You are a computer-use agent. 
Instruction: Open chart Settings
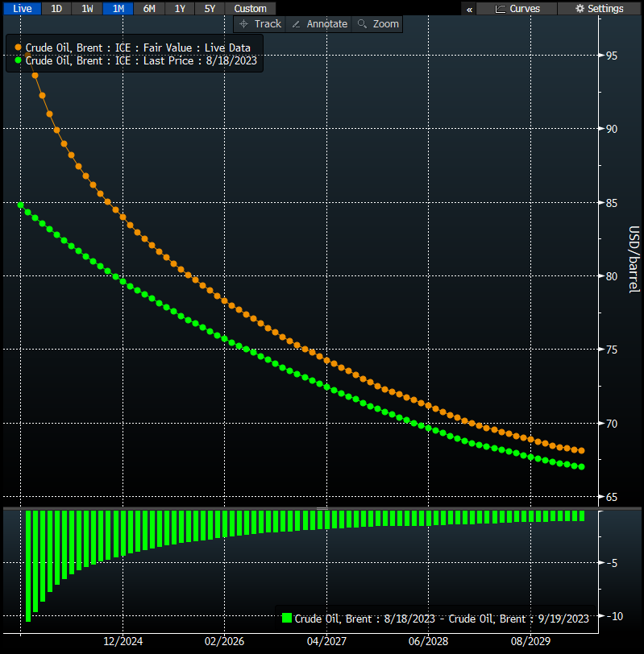(599, 9)
